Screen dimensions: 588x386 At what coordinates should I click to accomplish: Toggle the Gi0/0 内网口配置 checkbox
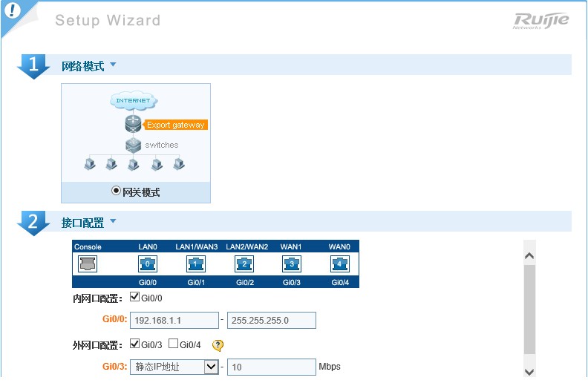tap(134, 297)
